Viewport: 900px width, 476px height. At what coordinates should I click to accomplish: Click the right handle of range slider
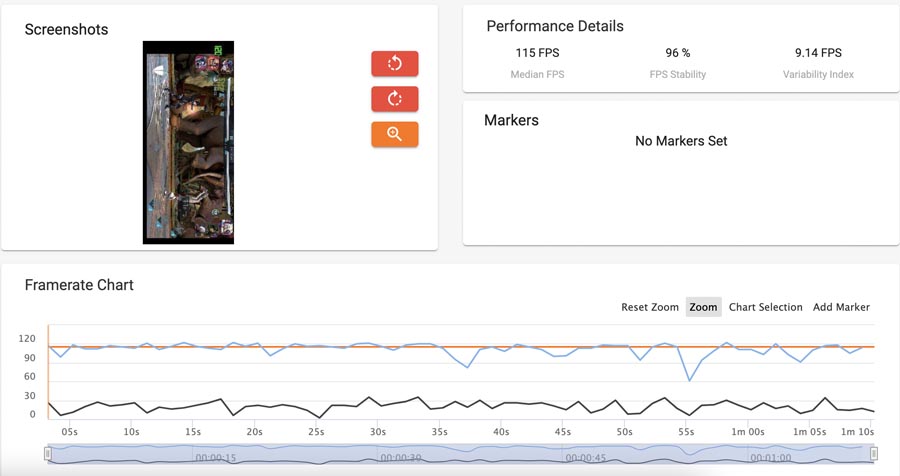pyautogui.click(x=874, y=454)
